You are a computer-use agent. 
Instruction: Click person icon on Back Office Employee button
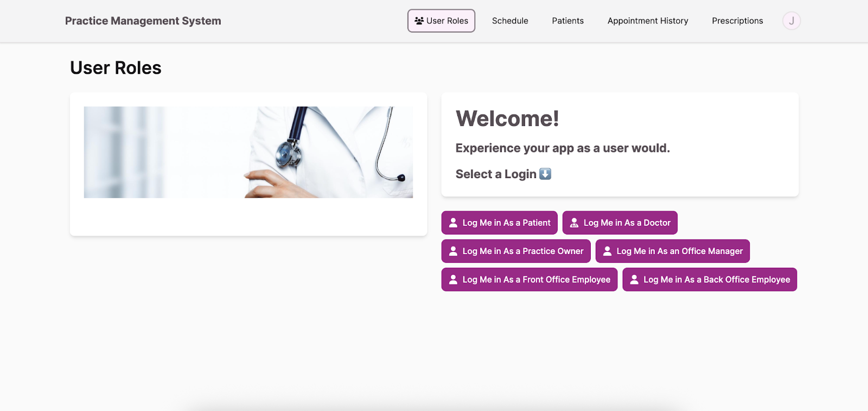634,279
